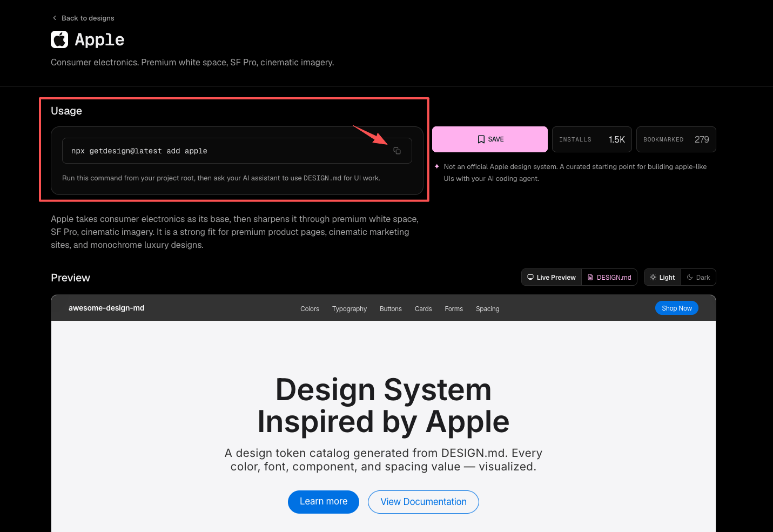Click the npx getdesign@latest add apple command

point(139,151)
